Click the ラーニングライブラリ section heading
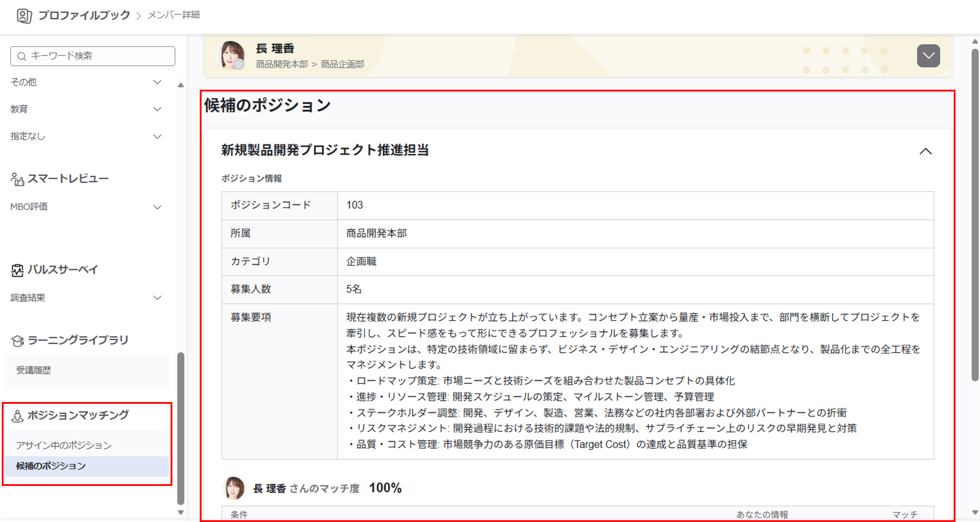The height and width of the screenshot is (522, 980). pyautogui.click(x=78, y=340)
